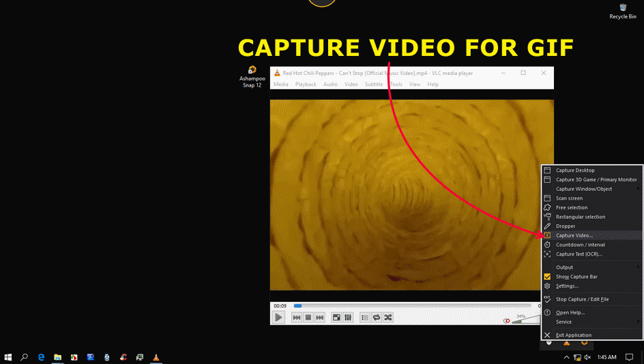
Task: Click the VLC video display area
Action: [411, 195]
